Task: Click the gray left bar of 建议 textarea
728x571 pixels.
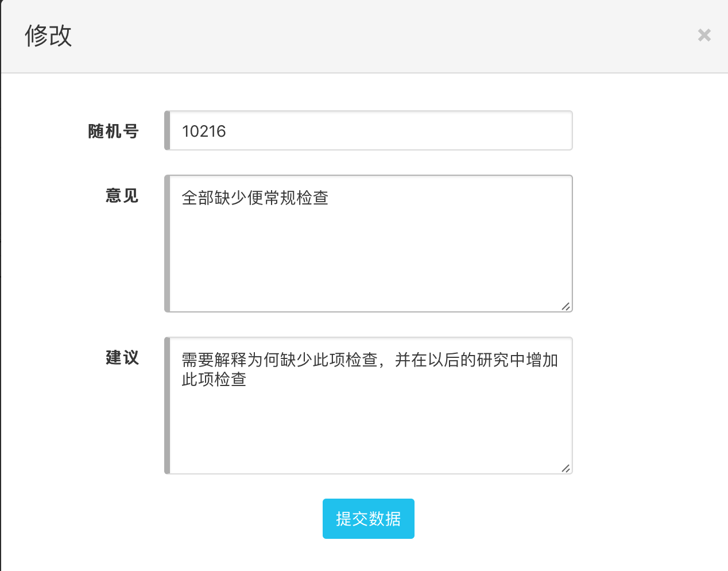Action: 167,406
